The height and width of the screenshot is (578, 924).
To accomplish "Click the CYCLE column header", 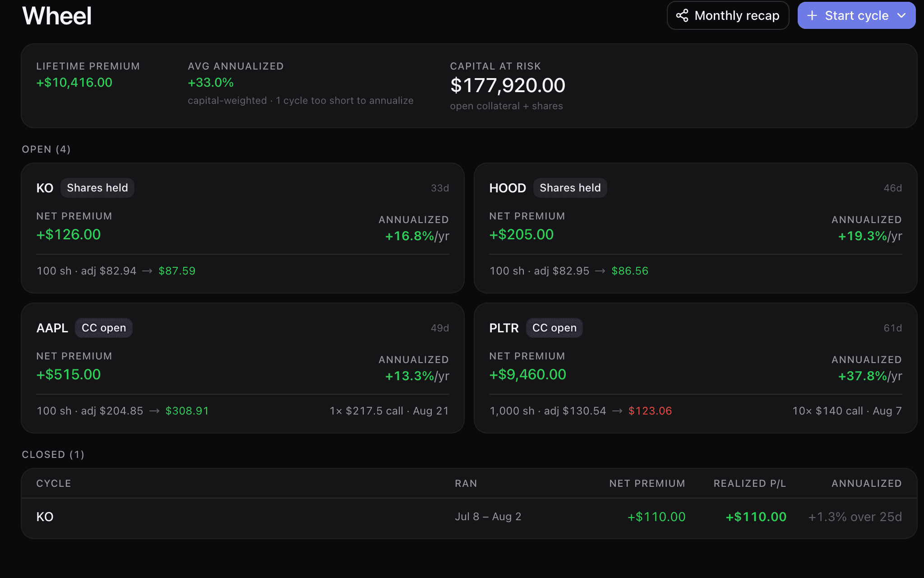I will (54, 484).
